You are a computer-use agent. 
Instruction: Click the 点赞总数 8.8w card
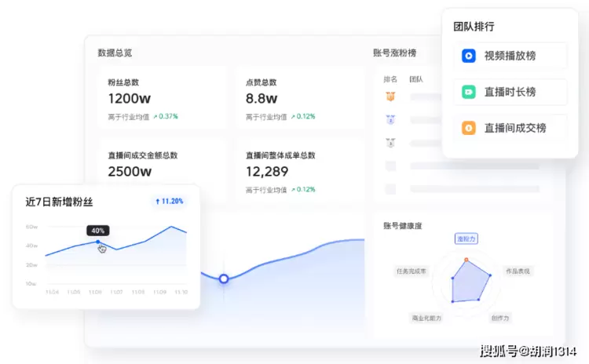pos(300,98)
